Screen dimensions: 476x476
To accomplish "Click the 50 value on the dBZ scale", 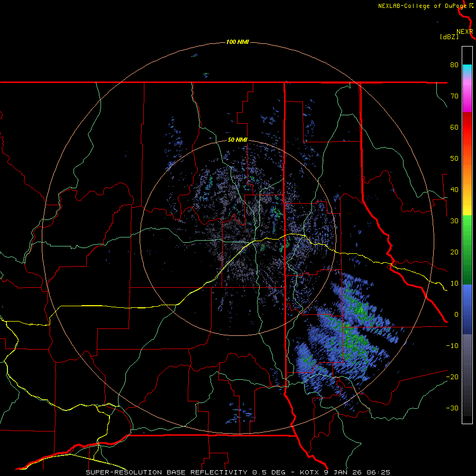I will pyautogui.click(x=454, y=159).
